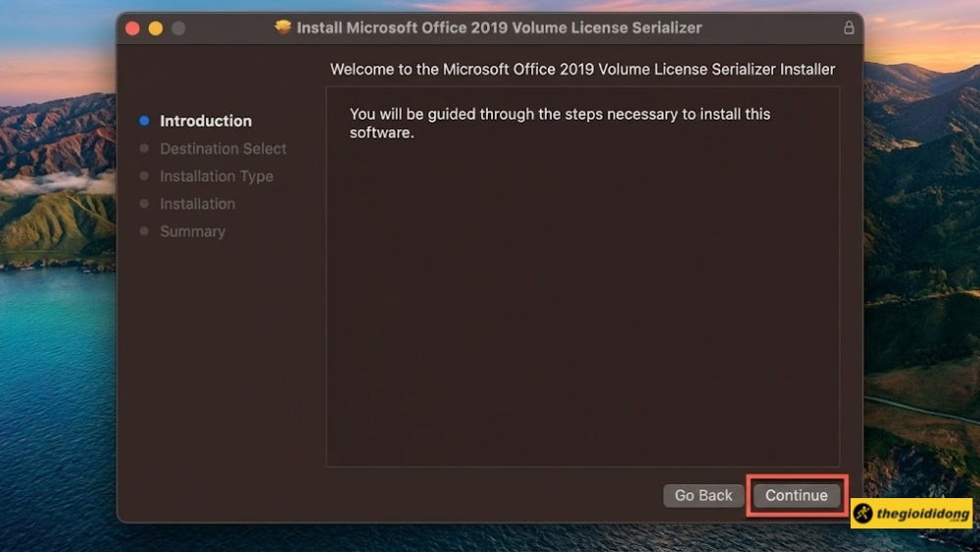Close the installer with the red button
The height and width of the screenshot is (552, 980).
[x=133, y=28]
